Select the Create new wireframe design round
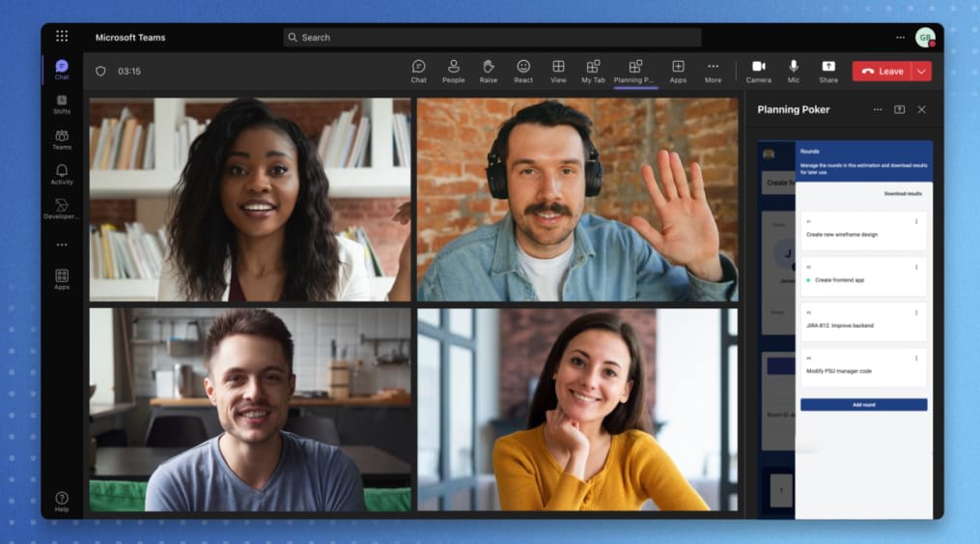 coord(864,231)
